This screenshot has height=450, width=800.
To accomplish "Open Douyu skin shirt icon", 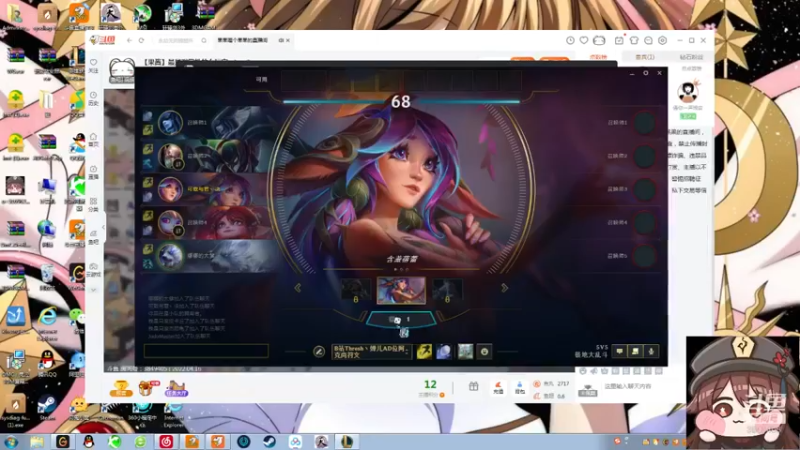I will 634,40.
